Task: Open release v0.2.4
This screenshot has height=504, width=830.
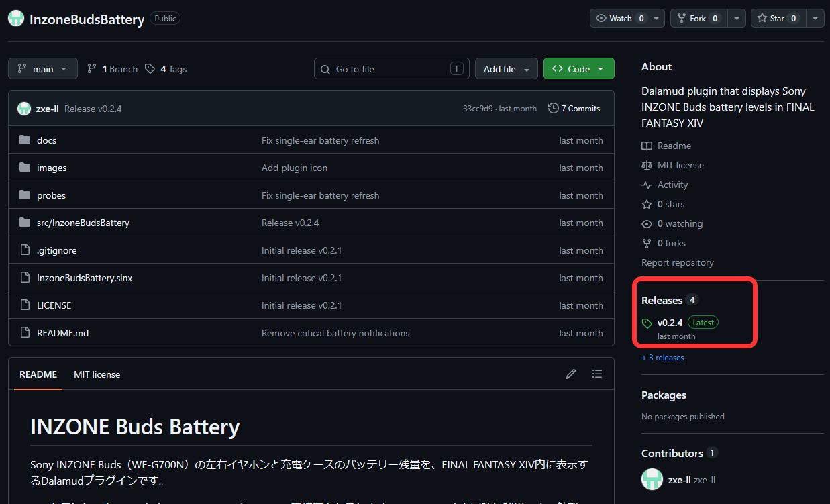Action: click(670, 323)
